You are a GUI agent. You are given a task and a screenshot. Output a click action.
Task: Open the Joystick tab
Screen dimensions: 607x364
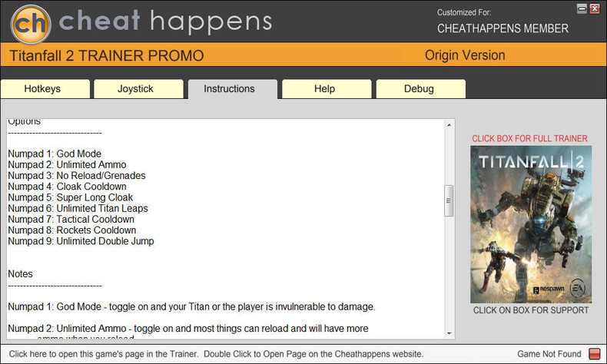(138, 89)
